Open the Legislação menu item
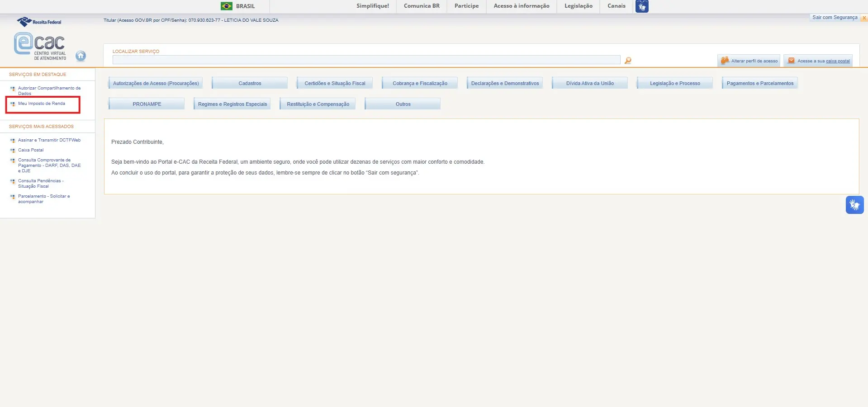This screenshot has height=407, width=868. tap(578, 6)
